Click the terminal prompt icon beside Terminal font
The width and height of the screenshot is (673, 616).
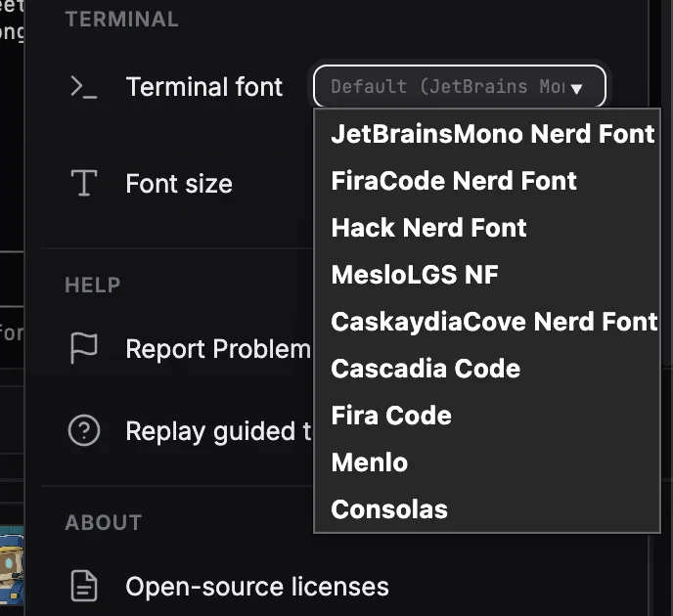click(84, 87)
